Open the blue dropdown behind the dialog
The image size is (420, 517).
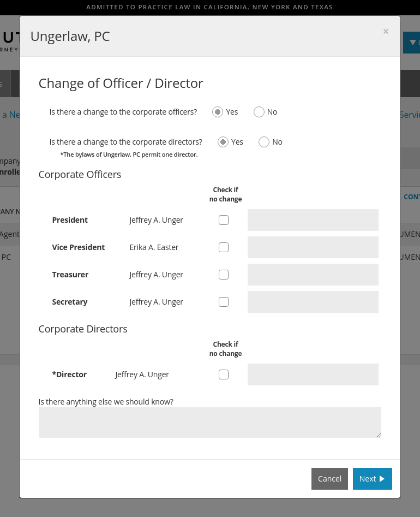point(411,43)
